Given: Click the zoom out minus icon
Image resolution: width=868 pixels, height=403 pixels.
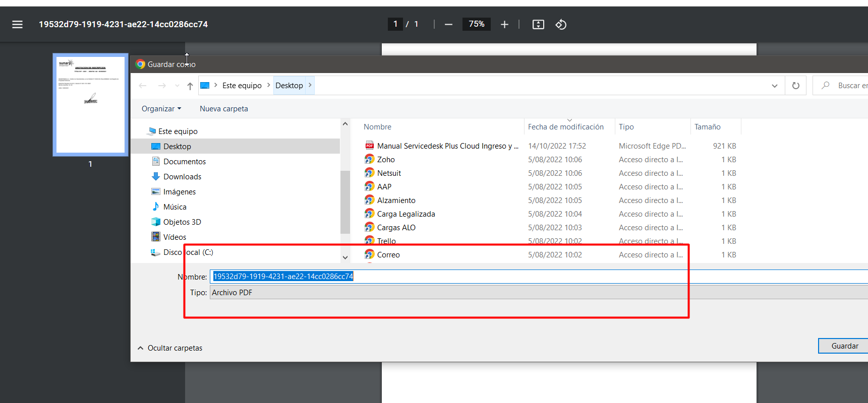Looking at the screenshot, I should click(448, 24).
